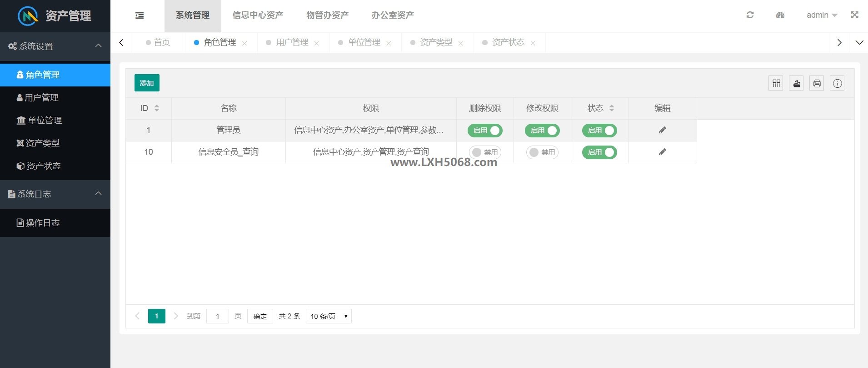Open the 10 条/页 page size dropdown
The image size is (868, 368).
point(329,316)
